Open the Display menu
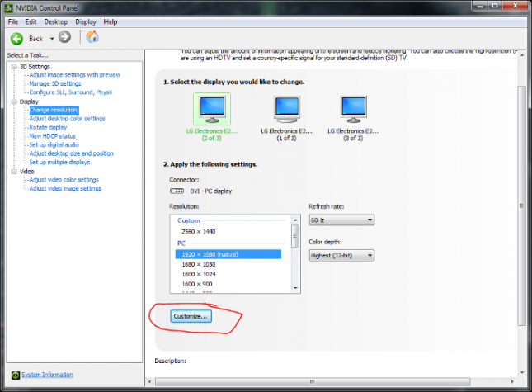Viewport: 532px width, 392px height. pyautogui.click(x=86, y=22)
